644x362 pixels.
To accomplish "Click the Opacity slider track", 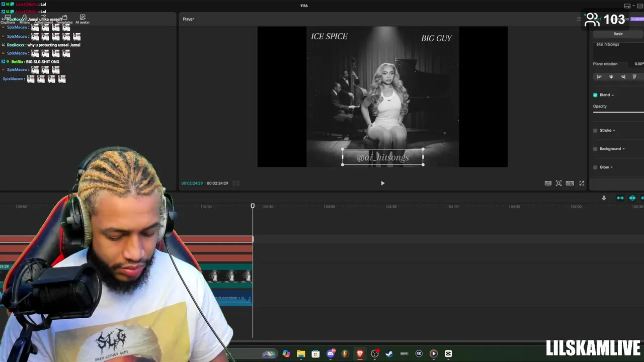I will pos(618,112).
